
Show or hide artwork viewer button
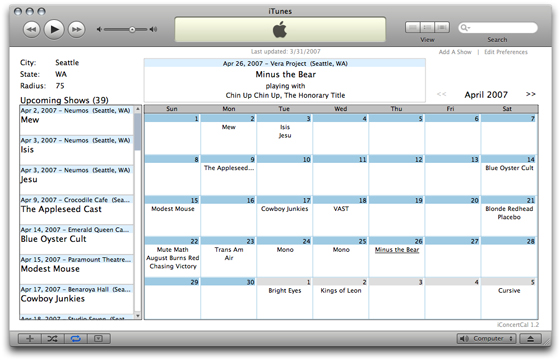[98, 338]
